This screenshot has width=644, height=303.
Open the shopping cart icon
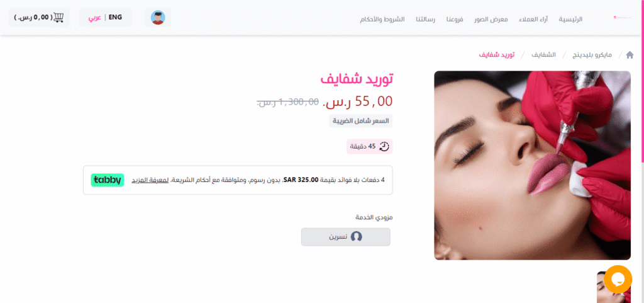(x=58, y=17)
